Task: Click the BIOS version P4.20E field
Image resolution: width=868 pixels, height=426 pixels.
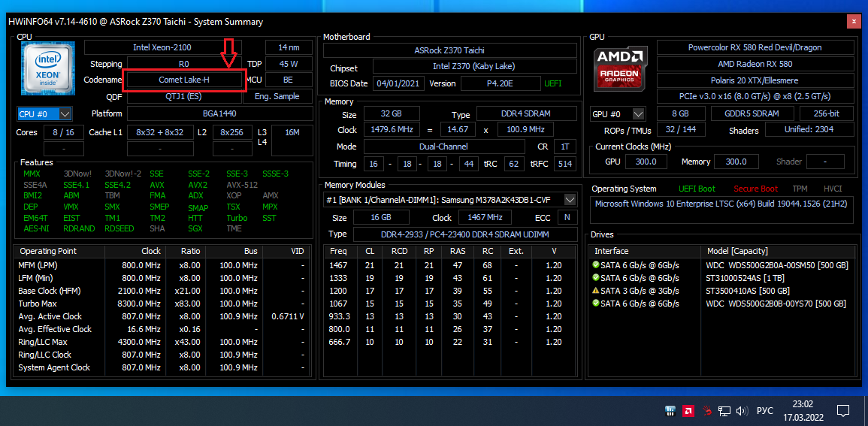Action: click(501, 83)
